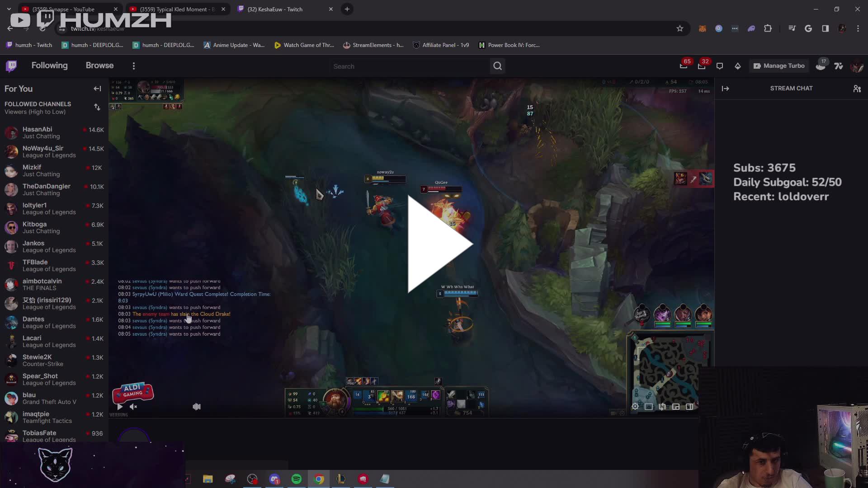868x488 pixels.
Task: Open a new browser tab
Action: pyautogui.click(x=347, y=9)
